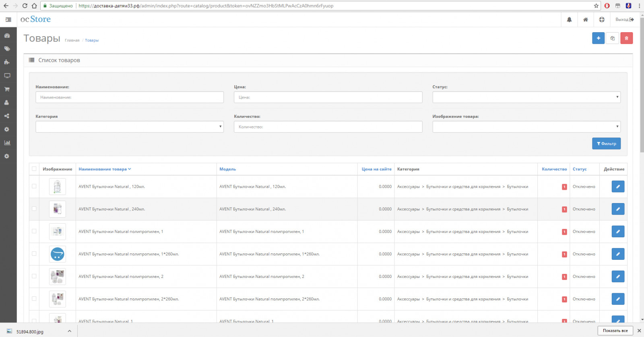This screenshot has height=337, width=644.
Task: Edit AVENT Natural полипропилен, 2*260мл. pencil button
Action: (x=618, y=299)
